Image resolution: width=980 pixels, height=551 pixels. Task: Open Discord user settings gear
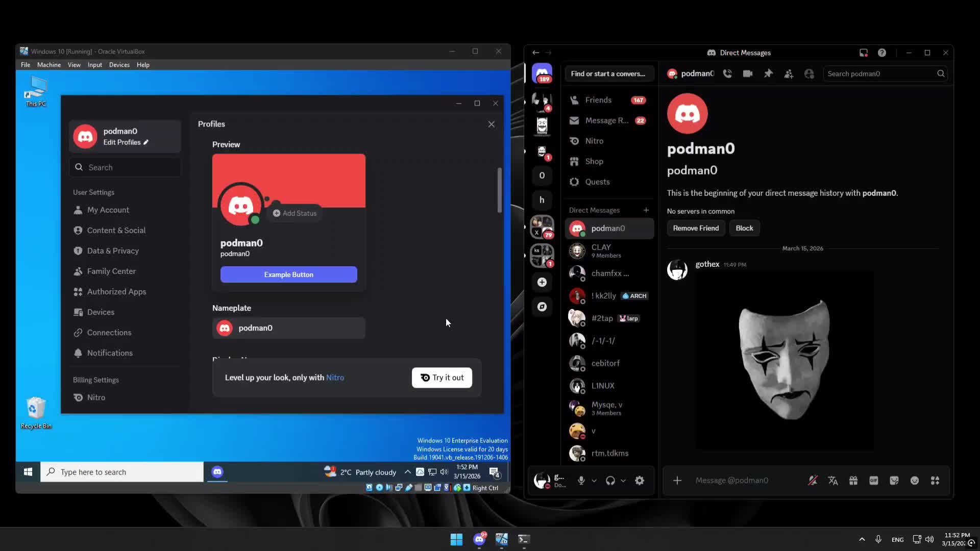click(x=640, y=480)
